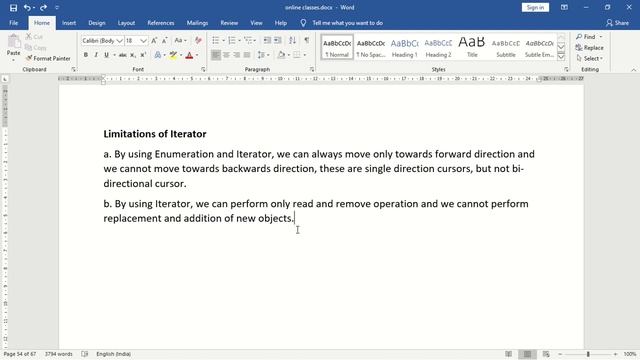Viewport: 640px width, 360px height.
Task: Share the document
Action: pyautogui.click(x=617, y=23)
